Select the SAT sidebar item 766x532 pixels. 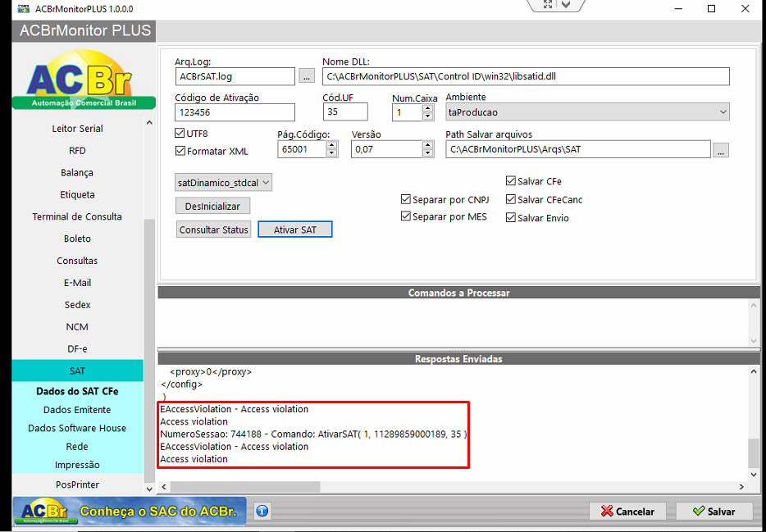pos(77,371)
